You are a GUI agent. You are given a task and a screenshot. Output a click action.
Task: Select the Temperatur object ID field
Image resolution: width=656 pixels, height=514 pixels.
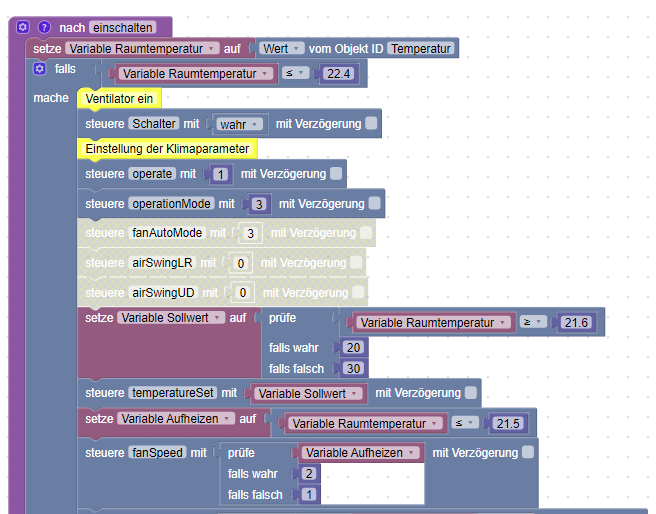coord(421,49)
